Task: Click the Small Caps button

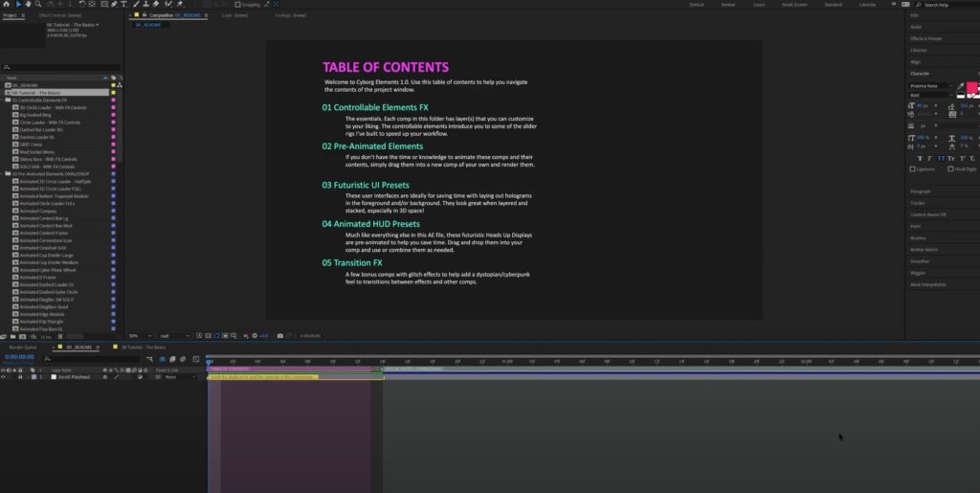Action: [x=951, y=158]
